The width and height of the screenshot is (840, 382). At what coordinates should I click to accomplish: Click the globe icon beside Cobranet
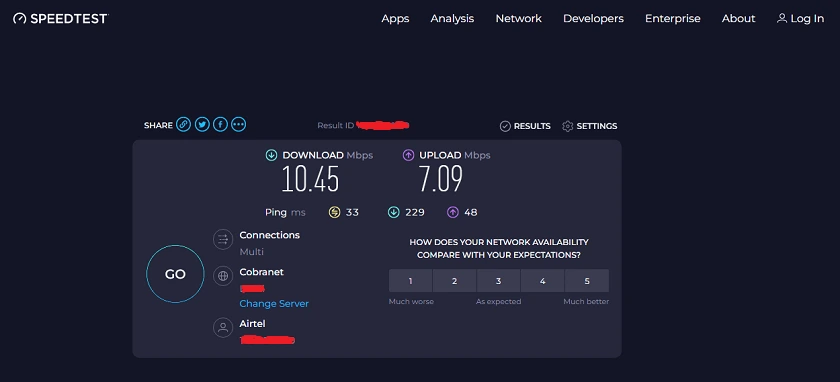click(x=223, y=276)
